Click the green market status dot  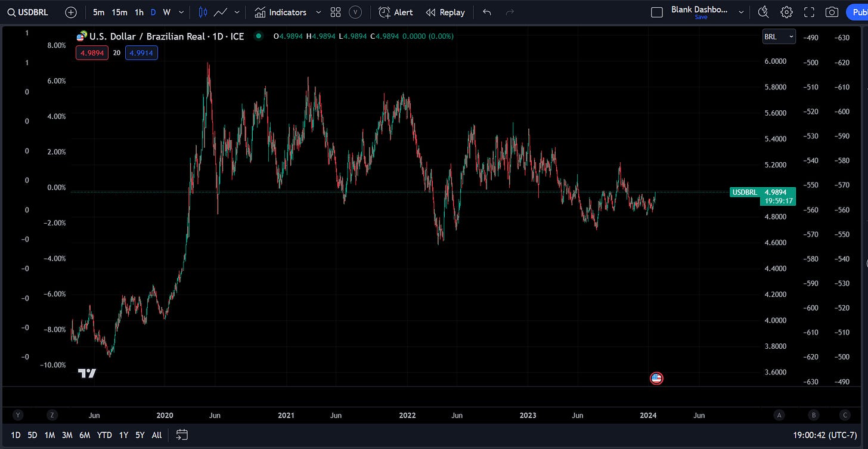tap(258, 36)
